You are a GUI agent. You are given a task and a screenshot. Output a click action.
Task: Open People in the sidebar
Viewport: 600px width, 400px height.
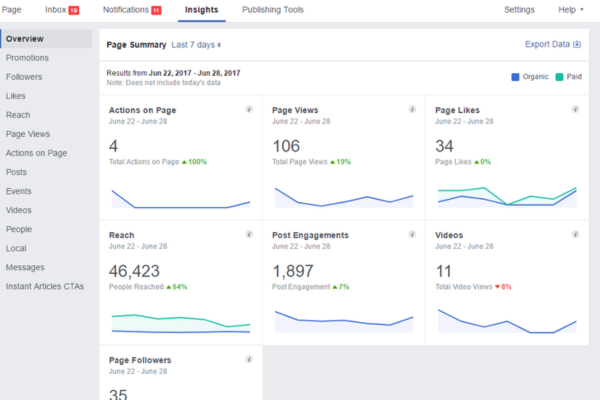(19, 229)
